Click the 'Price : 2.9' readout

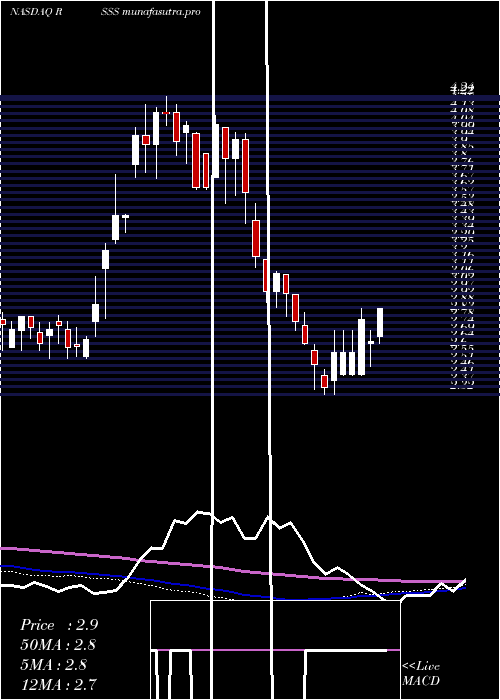tap(59, 625)
